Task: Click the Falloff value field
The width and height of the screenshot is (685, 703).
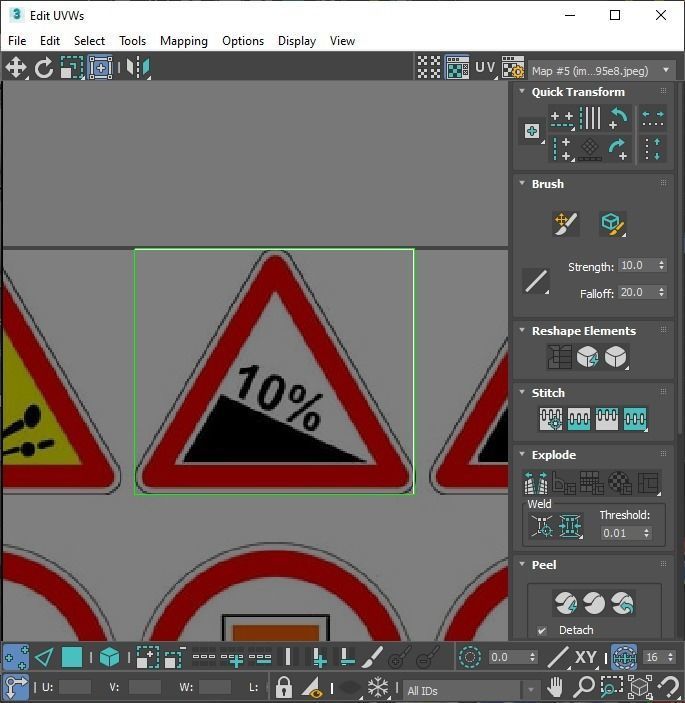Action: click(x=637, y=292)
